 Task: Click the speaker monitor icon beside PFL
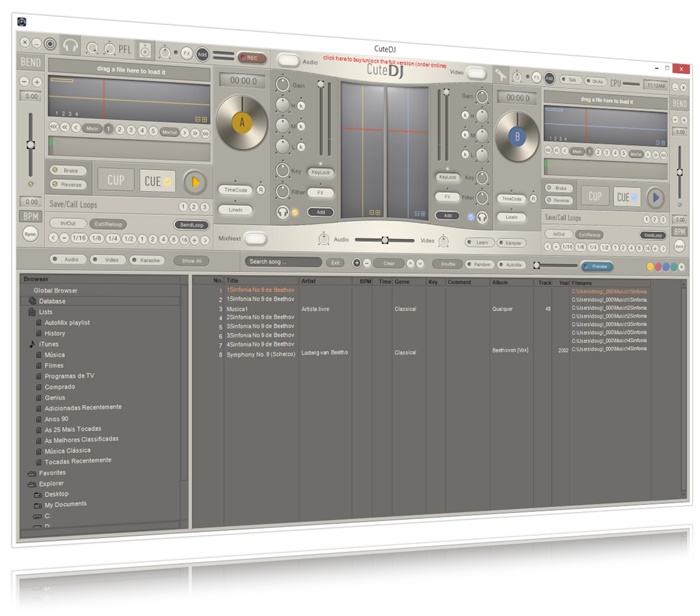[x=145, y=50]
